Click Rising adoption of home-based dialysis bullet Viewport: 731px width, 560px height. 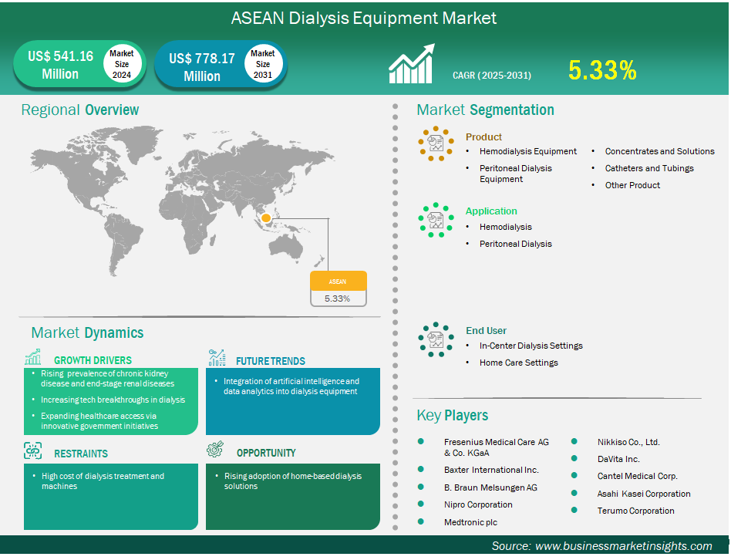click(x=293, y=481)
